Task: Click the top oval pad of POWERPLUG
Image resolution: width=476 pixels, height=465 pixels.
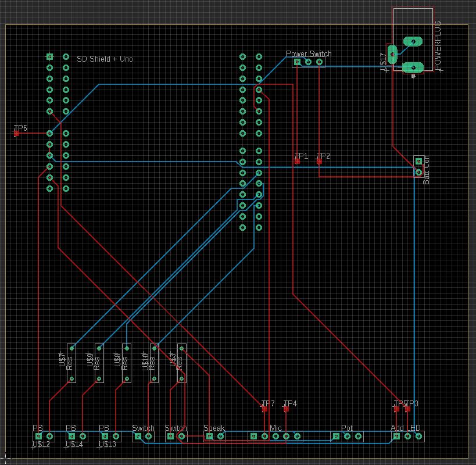Action: [413, 41]
